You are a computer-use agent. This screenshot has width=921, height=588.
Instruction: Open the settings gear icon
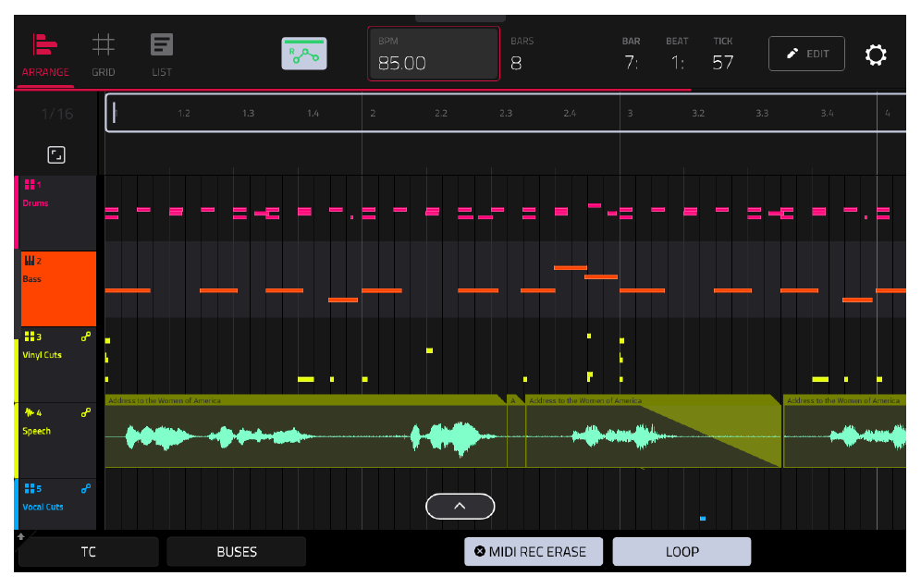875,55
